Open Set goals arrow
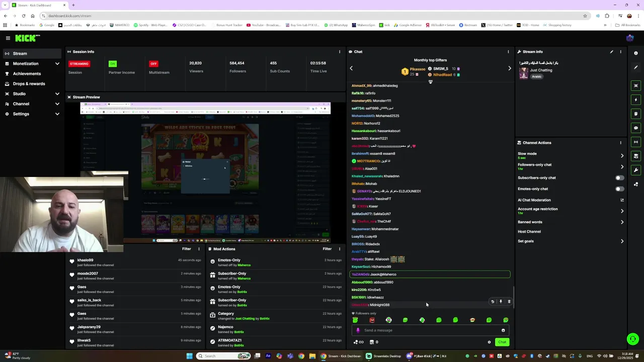The height and width of the screenshot is (362, 644). pyautogui.click(x=622, y=241)
